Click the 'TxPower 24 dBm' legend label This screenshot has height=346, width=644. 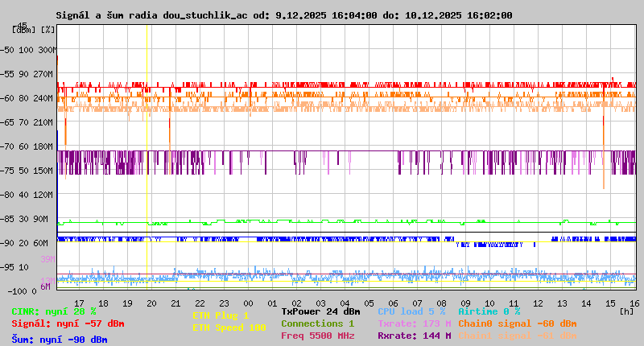320,311
